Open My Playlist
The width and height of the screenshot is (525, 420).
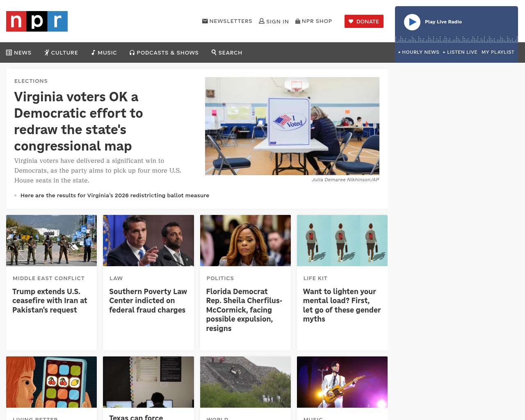(x=498, y=52)
